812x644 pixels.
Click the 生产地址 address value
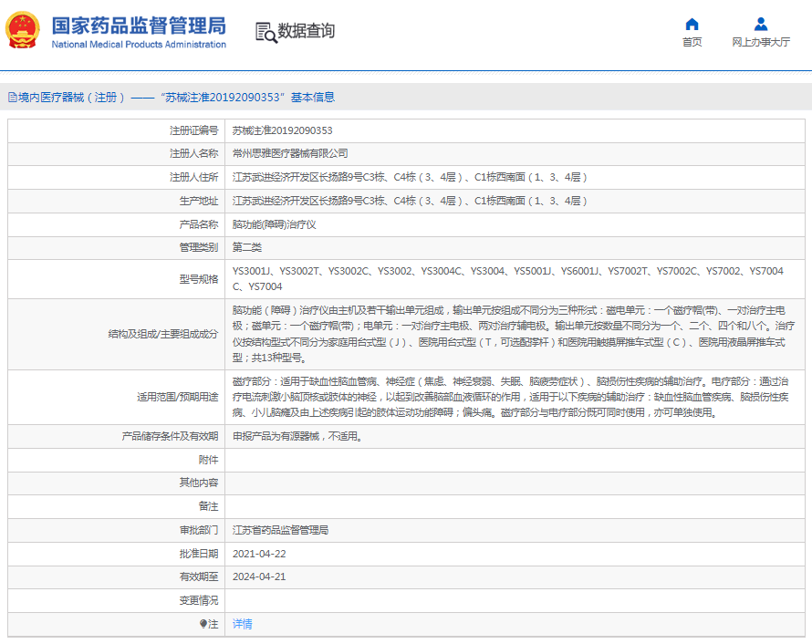tap(410, 201)
